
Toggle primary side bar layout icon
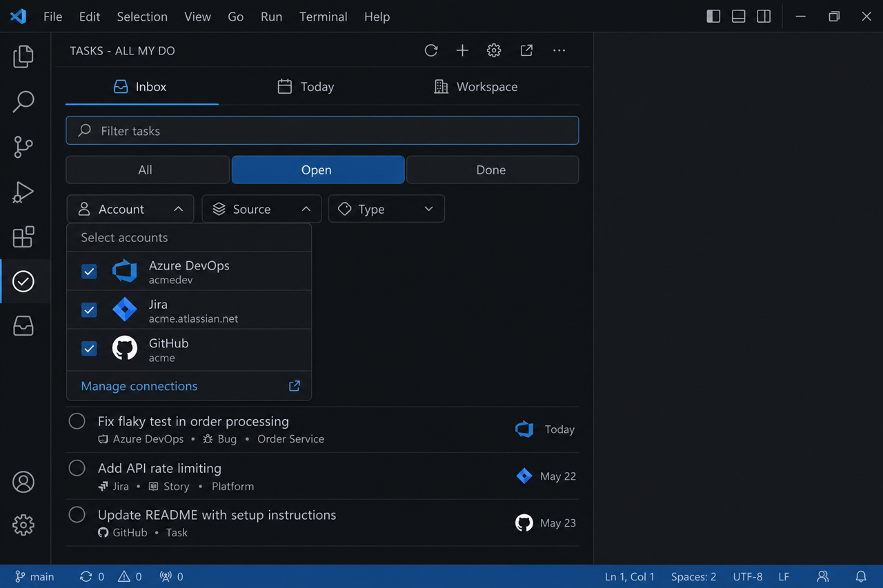[x=713, y=17]
